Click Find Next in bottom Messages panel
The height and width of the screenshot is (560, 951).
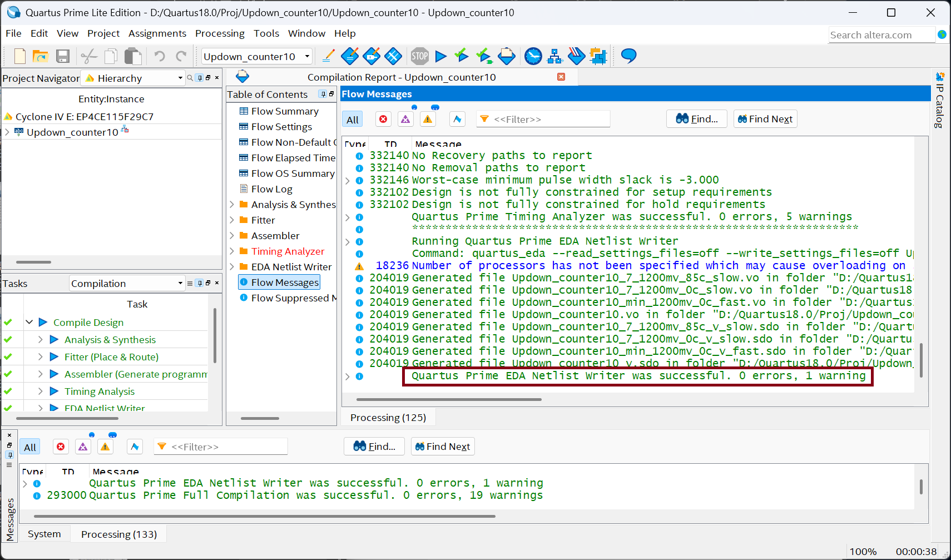[x=443, y=446]
